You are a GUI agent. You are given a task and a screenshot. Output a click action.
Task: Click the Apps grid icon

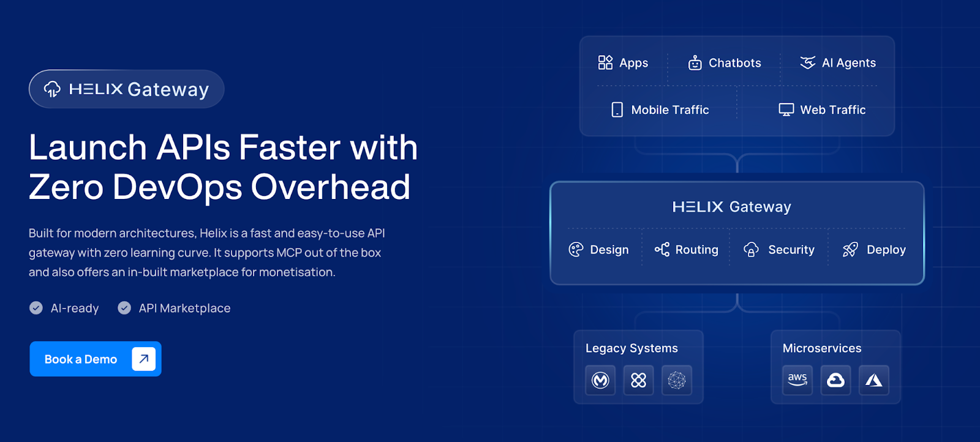(605, 62)
